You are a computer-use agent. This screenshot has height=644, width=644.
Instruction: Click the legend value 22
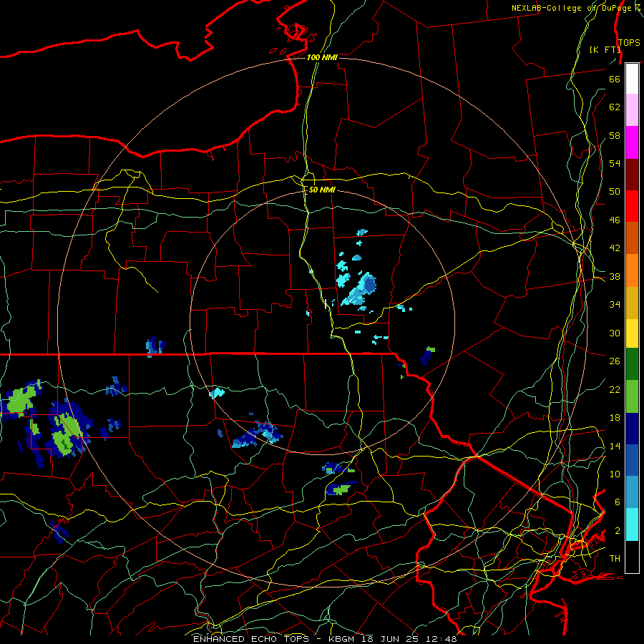pyautogui.click(x=615, y=389)
